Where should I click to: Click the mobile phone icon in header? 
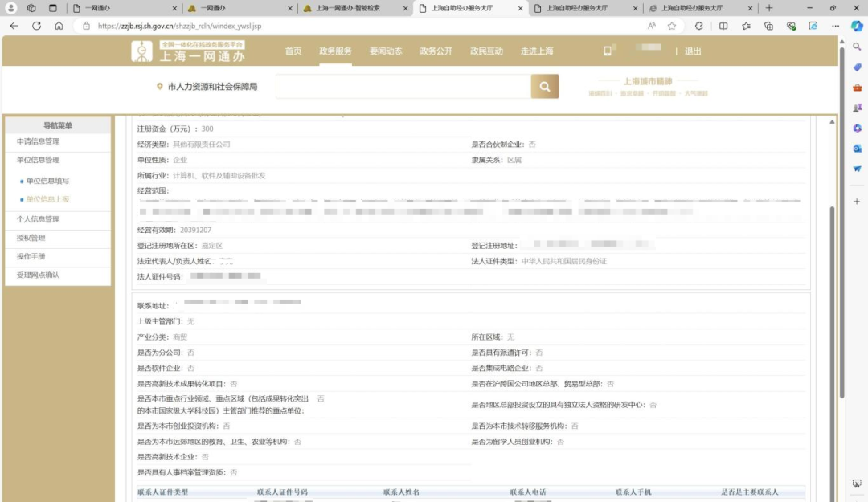pos(608,51)
